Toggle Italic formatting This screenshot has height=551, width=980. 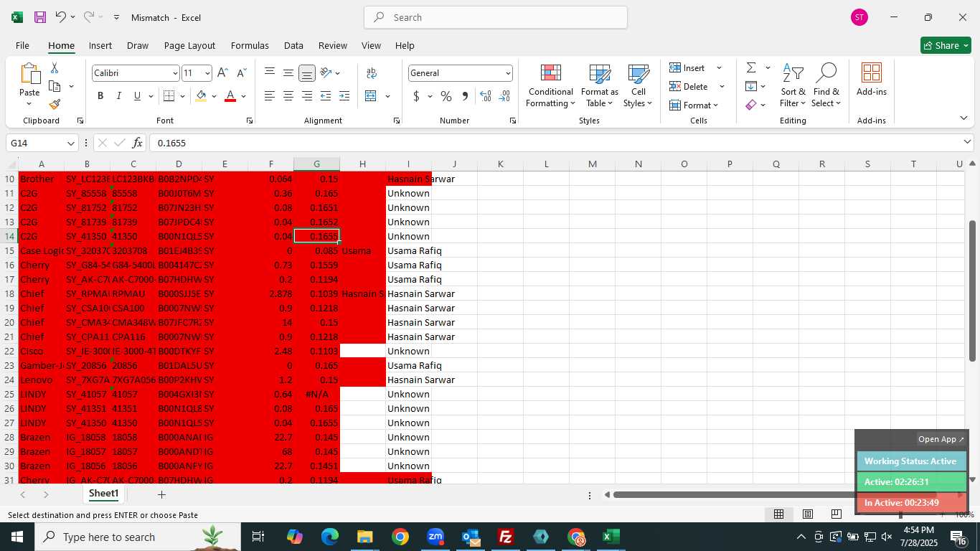pos(118,96)
